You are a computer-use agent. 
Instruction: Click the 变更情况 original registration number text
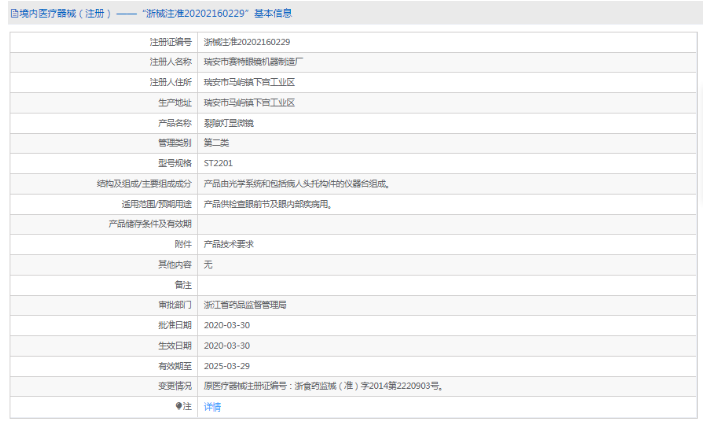322,385
